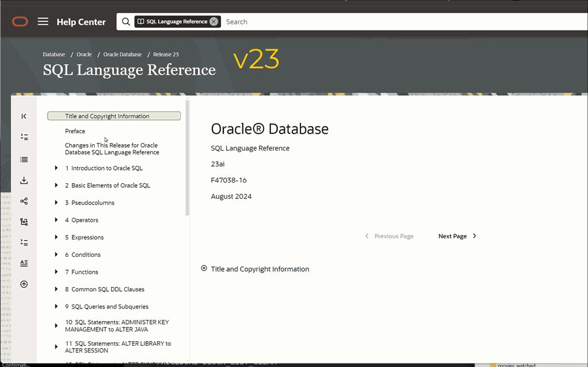Open 6 Conditions chapter
Image resolution: width=588 pixels, height=367 pixels.
pyautogui.click(x=83, y=254)
